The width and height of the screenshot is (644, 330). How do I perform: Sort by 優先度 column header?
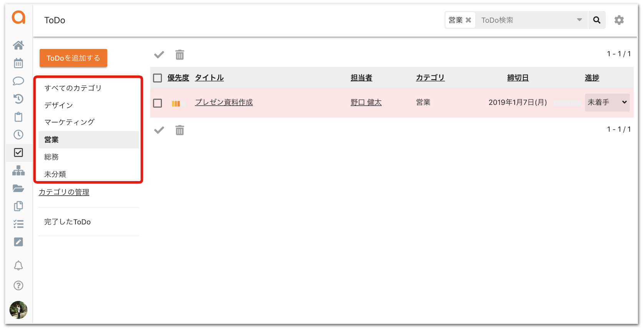(178, 78)
